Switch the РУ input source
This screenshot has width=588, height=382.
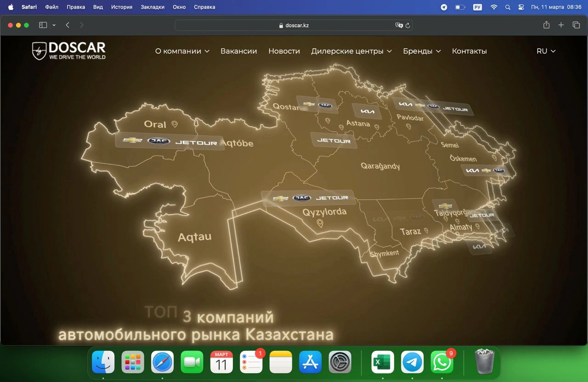(x=477, y=7)
